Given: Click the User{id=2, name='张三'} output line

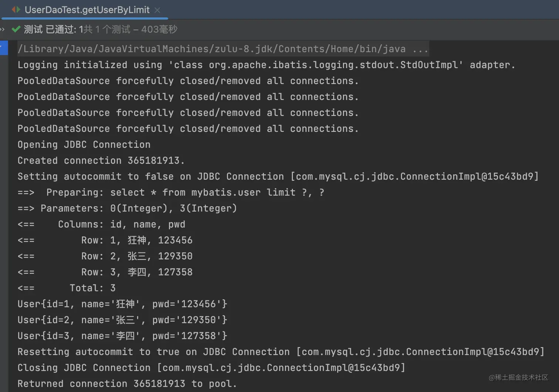Looking at the screenshot, I should point(122,320).
